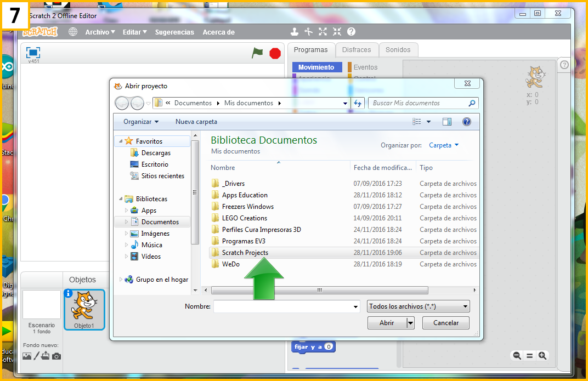Select Escritorio in the sidebar
588x381 pixels.
coord(149,164)
